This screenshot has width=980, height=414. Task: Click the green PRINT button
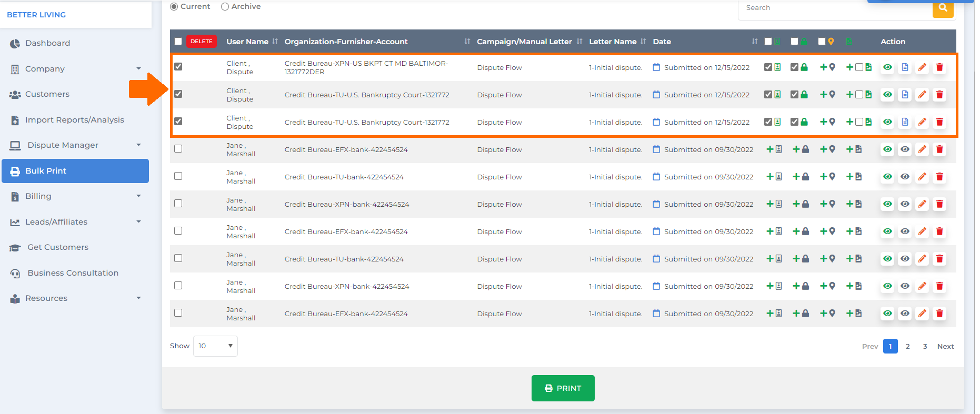coord(563,388)
